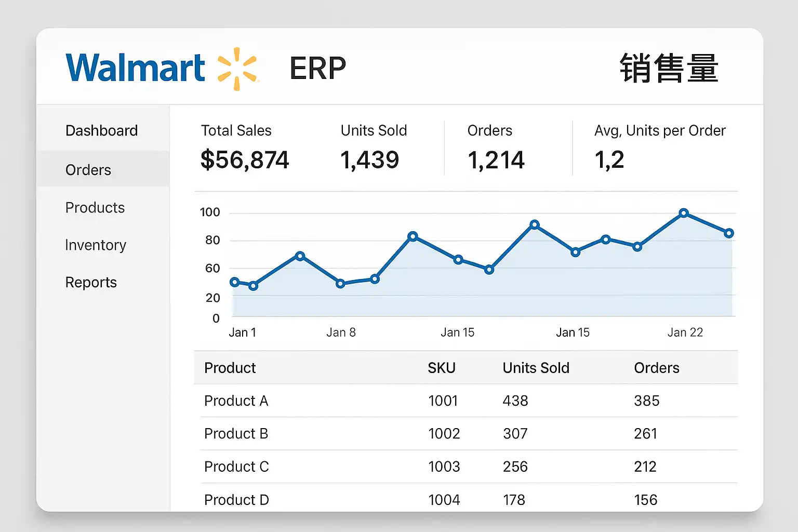Select the Avg, Units per Order label
798x532 pixels.
pos(660,130)
